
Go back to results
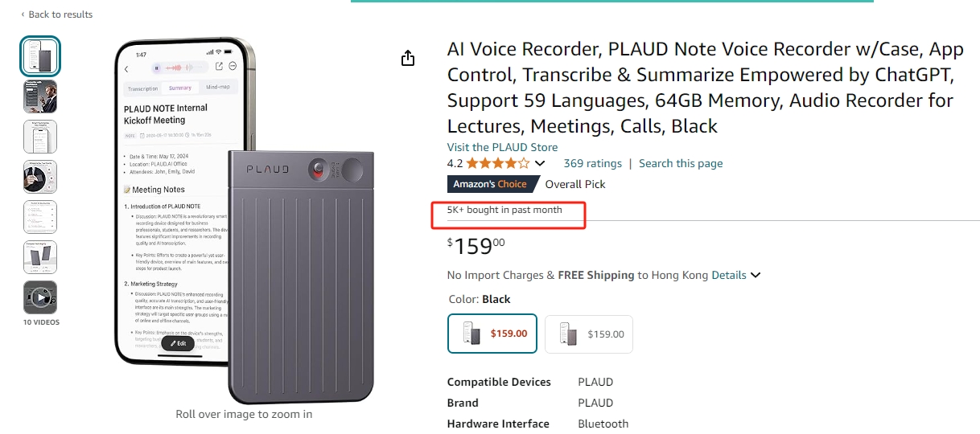coord(60,14)
